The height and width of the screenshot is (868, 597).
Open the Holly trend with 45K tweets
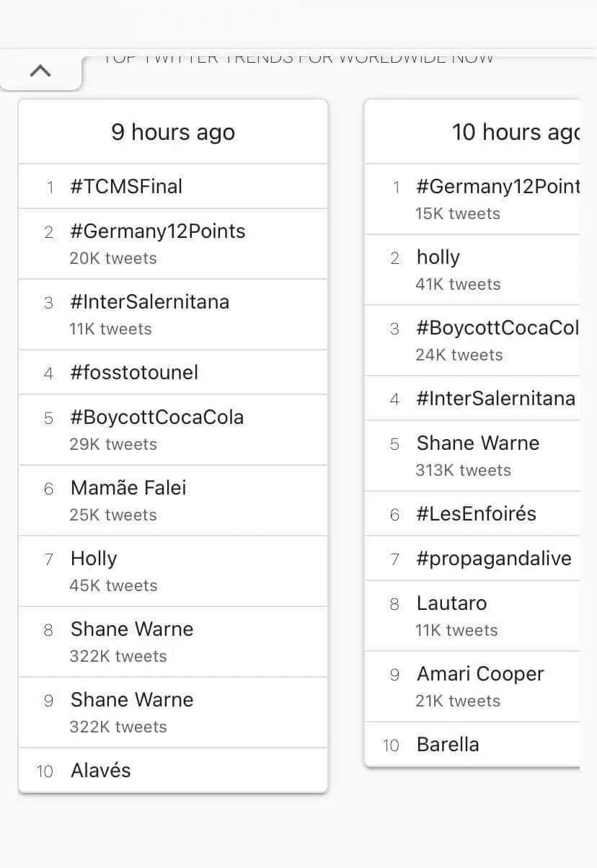(173, 572)
